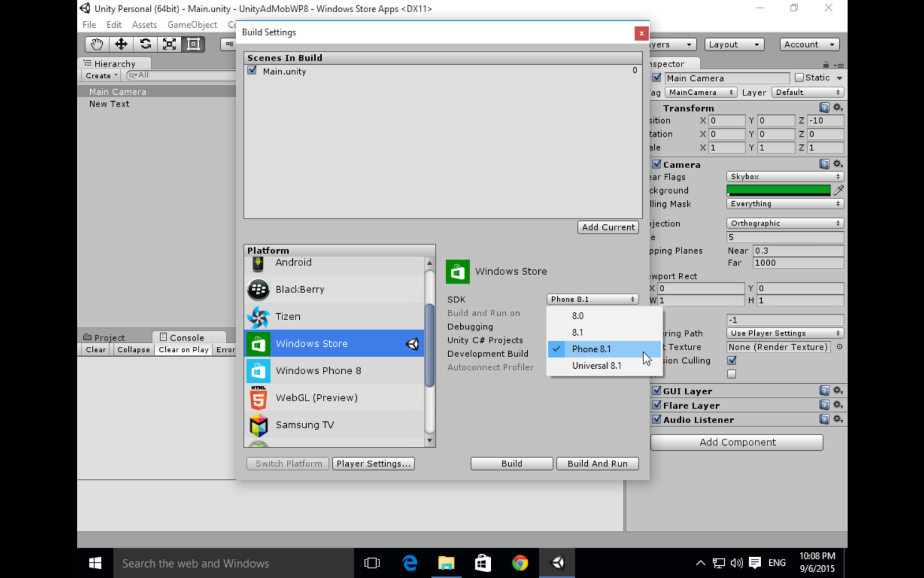Open the GameObject menu

point(192,25)
